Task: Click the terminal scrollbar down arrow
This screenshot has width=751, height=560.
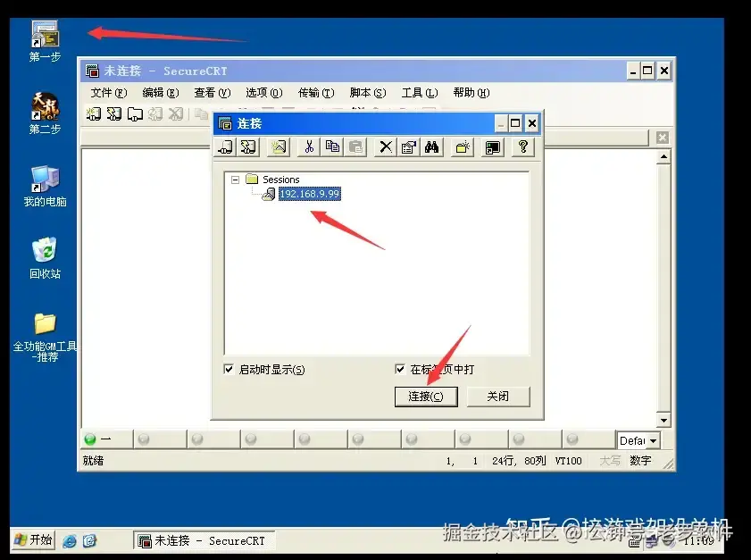Action: click(x=663, y=420)
